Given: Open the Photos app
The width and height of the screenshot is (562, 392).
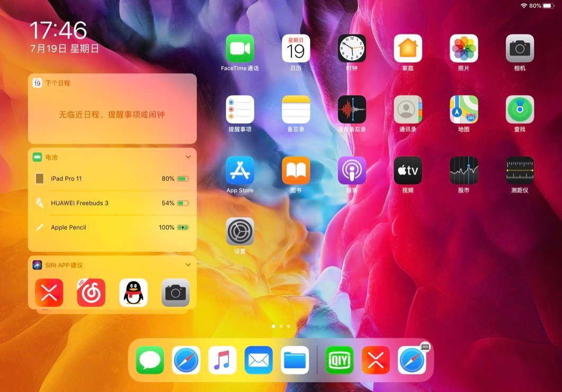Looking at the screenshot, I should pyautogui.click(x=464, y=48).
